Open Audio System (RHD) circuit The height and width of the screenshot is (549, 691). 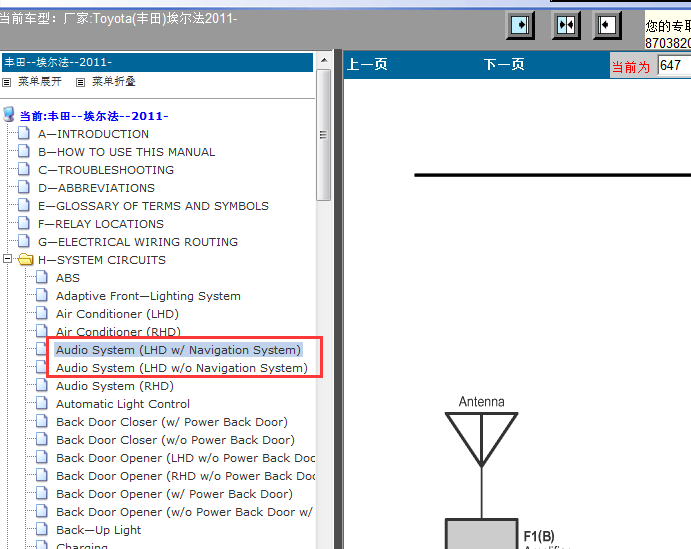tap(115, 386)
